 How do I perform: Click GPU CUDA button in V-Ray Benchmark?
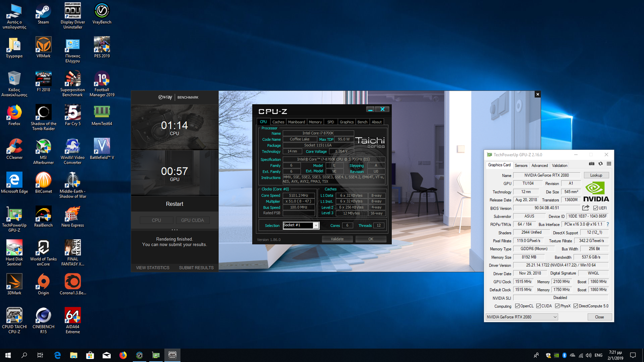coord(193,220)
